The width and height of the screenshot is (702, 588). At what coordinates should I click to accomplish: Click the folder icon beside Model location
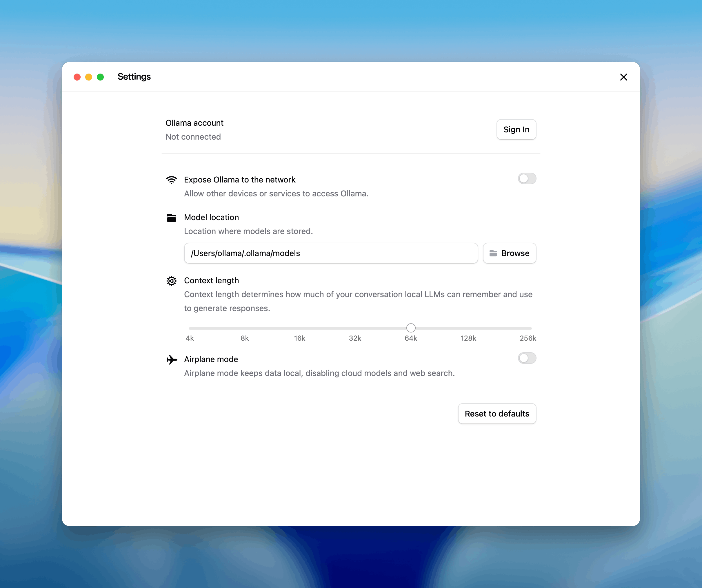pos(172,218)
